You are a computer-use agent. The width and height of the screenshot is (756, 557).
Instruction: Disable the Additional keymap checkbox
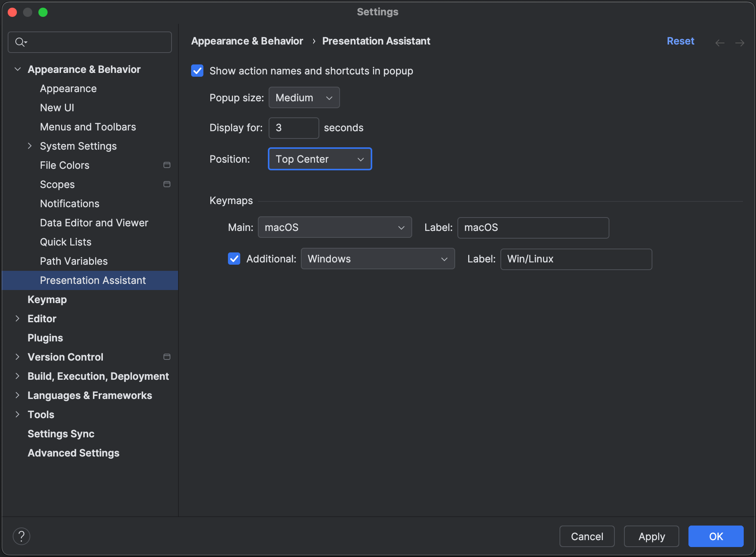pyautogui.click(x=234, y=259)
